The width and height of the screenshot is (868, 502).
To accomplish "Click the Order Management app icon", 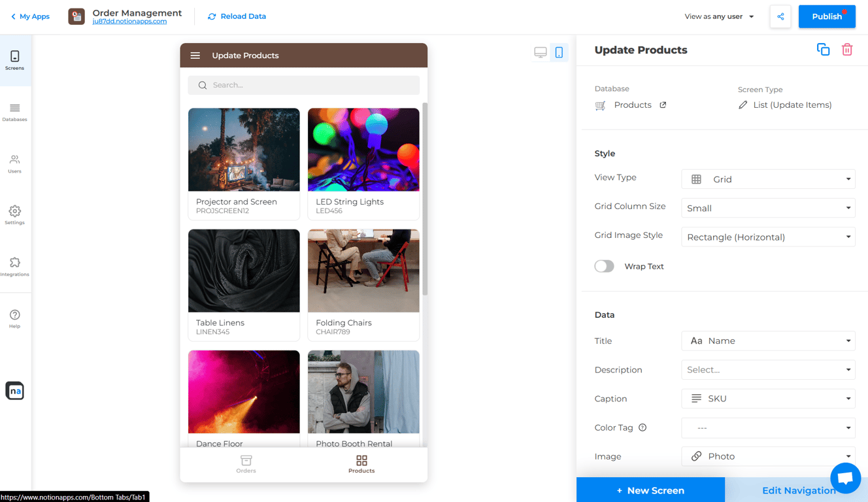I will point(76,16).
